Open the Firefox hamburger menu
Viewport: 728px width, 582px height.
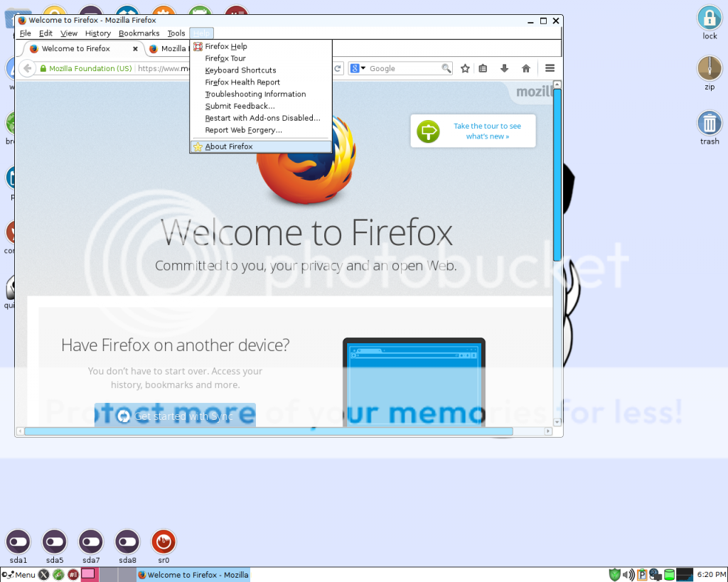[549, 68]
